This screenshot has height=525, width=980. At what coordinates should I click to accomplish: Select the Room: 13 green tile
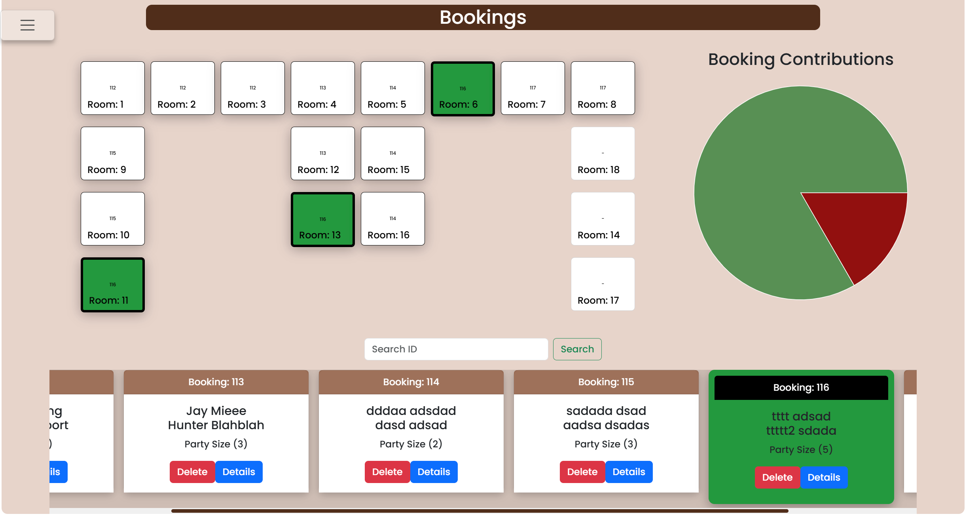click(322, 219)
